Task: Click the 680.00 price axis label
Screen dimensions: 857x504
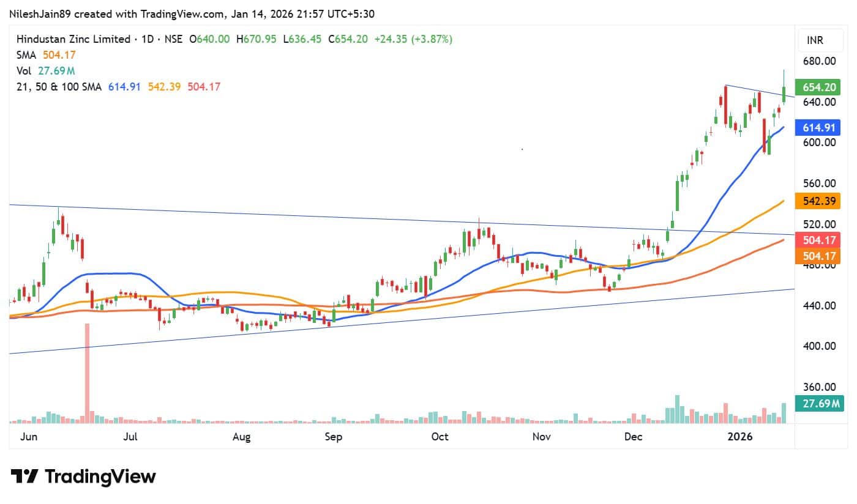Action: tap(819, 61)
